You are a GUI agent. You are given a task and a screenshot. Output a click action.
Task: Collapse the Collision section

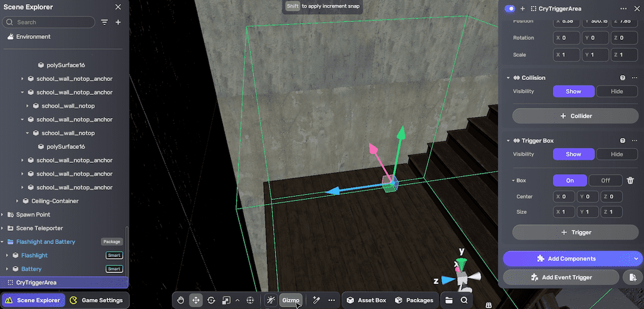point(508,78)
